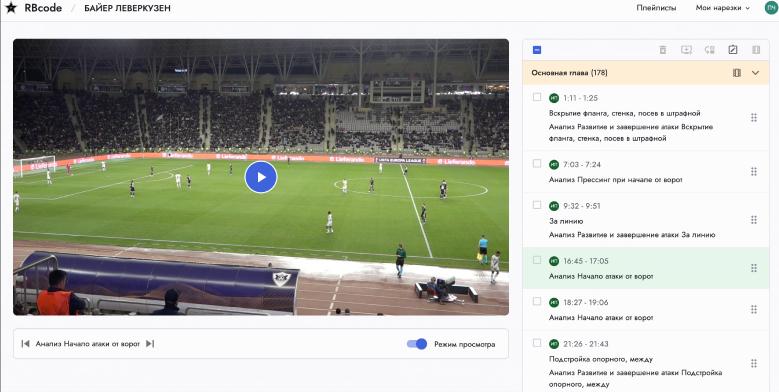Toggle the Режим просмотра switch
Viewport: 779px width, 392px height.
point(417,344)
